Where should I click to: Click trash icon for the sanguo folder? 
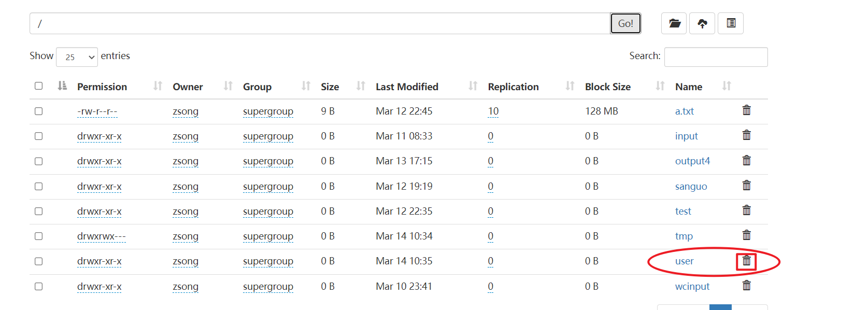(x=746, y=186)
